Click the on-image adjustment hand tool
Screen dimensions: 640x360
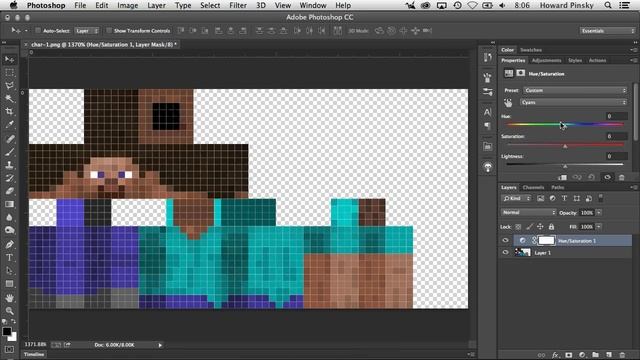tap(508, 102)
